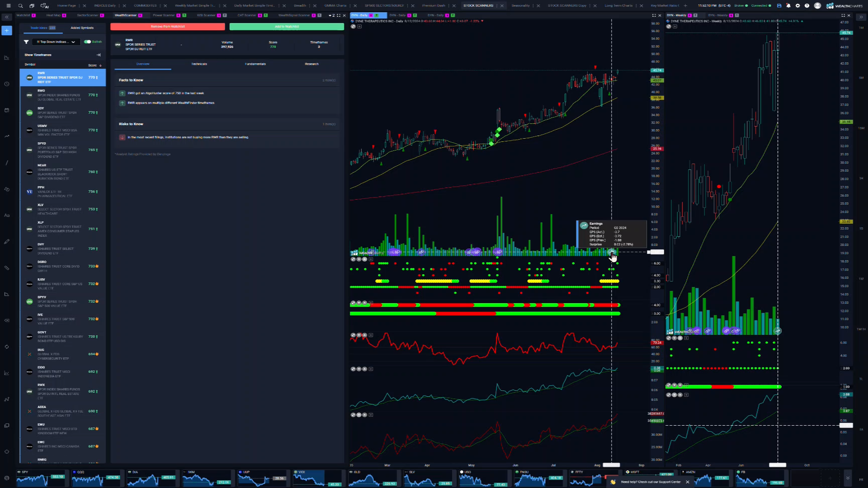
Task: Open the AI chat assistant icon
Action: coord(44,6)
